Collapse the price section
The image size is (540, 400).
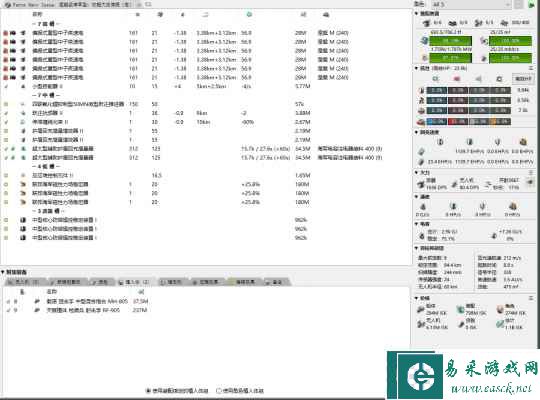[416, 298]
